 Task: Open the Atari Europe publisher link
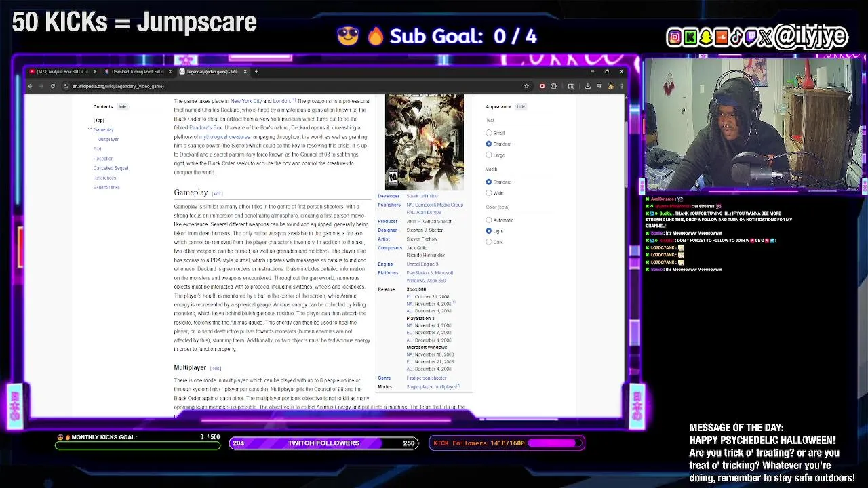pos(429,212)
